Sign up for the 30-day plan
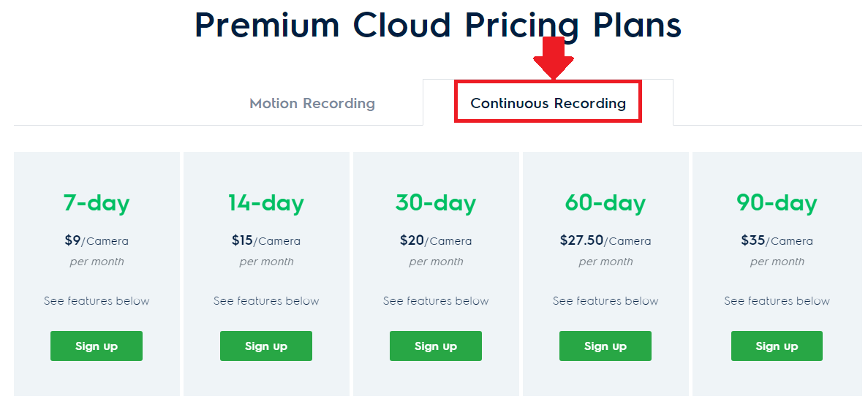This screenshot has width=868, height=415. 436,346
